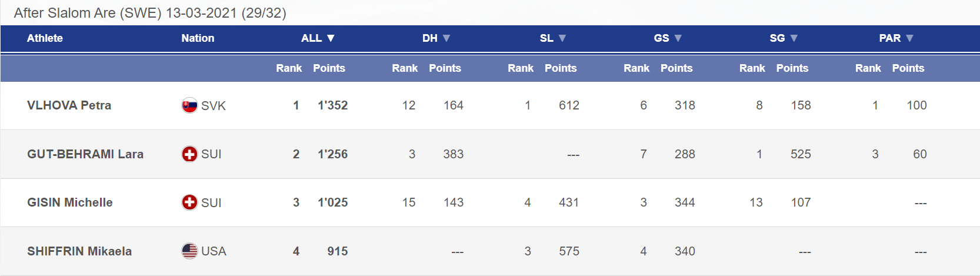Sort by ALL overall standings arrow
The image size is (980, 276).
pos(331,38)
